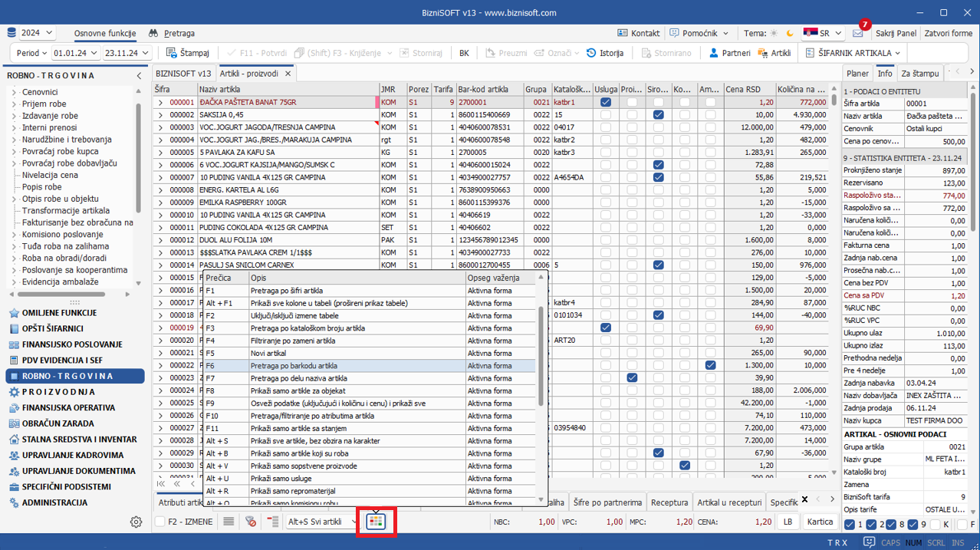Click the mail notifications envelope icon
The height and width of the screenshot is (550, 980).
857,34
